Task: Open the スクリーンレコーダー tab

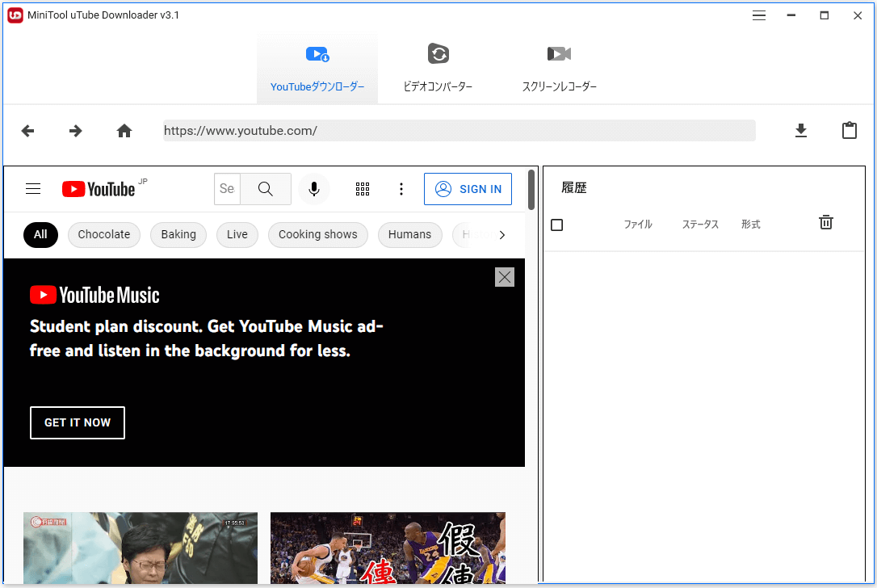Action: (x=559, y=69)
